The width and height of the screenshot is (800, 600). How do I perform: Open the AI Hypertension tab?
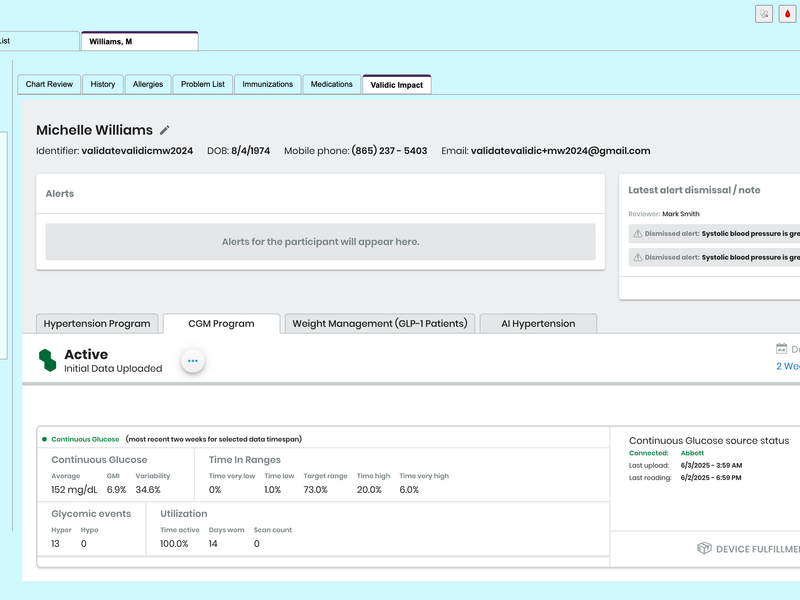pos(537,323)
